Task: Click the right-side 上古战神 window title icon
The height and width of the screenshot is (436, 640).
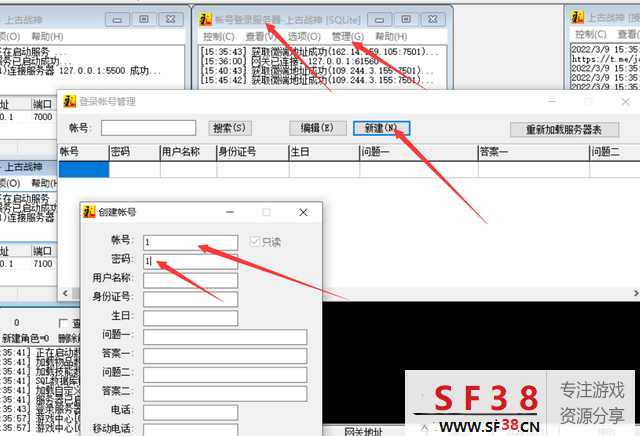Action: coord(578,17)
